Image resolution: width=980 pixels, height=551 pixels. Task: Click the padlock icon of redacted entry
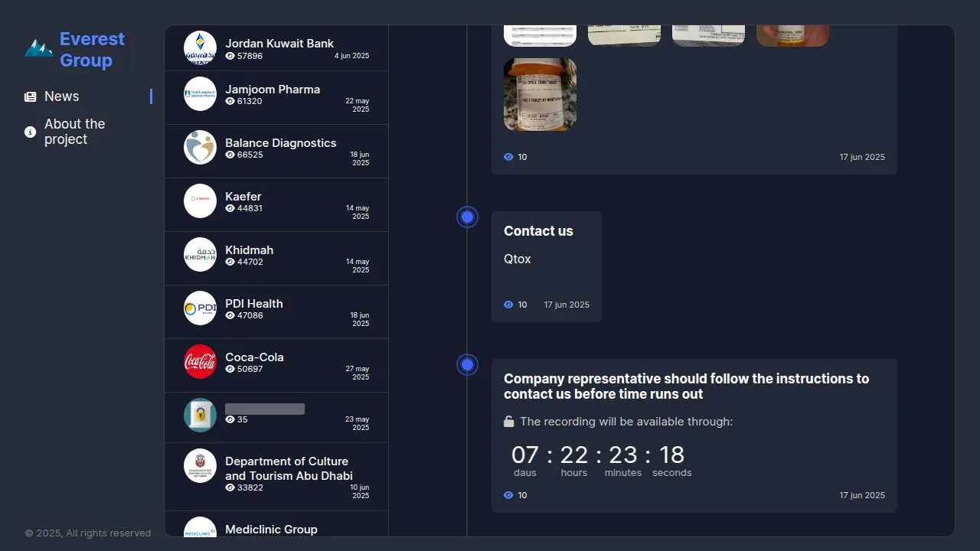(200, 415)
